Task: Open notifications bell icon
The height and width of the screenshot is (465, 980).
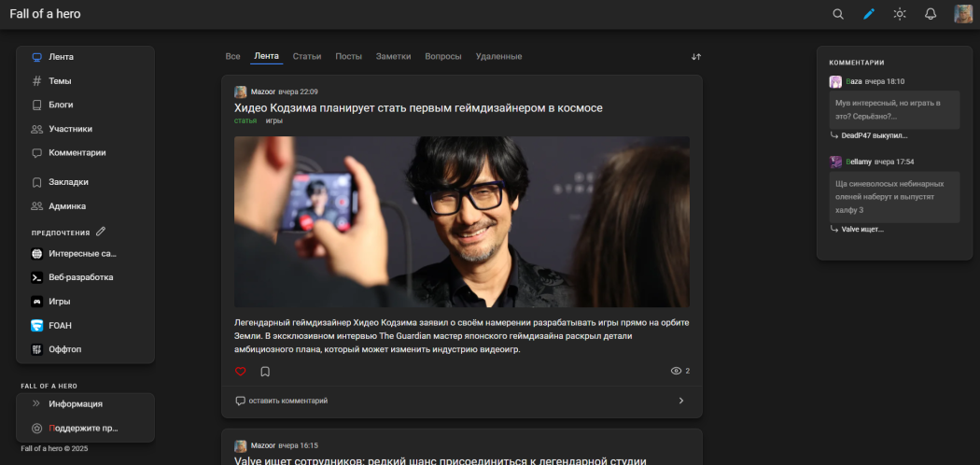Action: [x=931, y=14]
